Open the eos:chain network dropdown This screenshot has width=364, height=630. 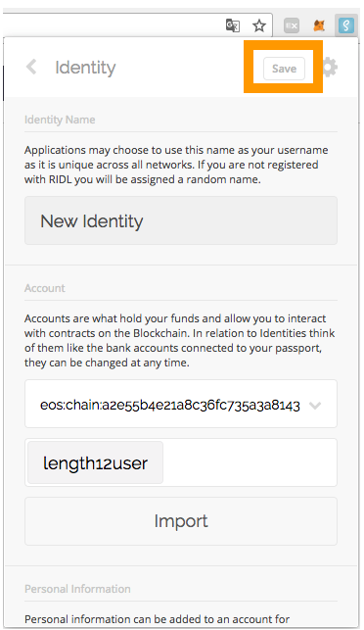tap(181, 404)
